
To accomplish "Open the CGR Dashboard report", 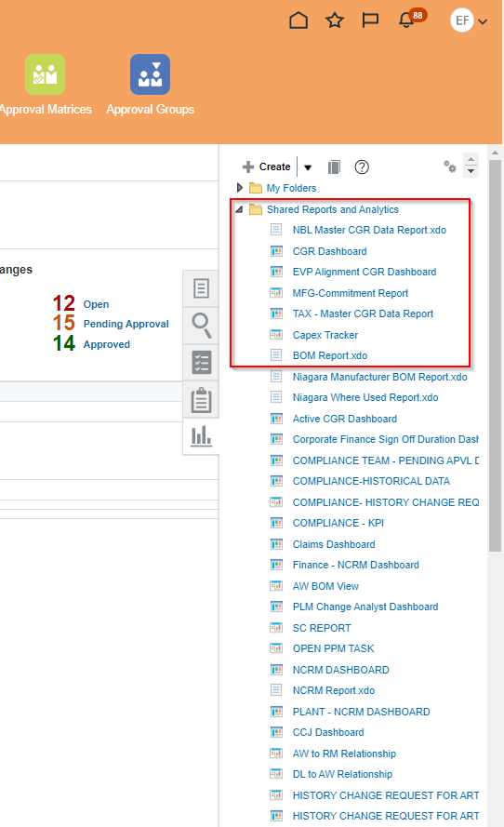I will point(330,251).
